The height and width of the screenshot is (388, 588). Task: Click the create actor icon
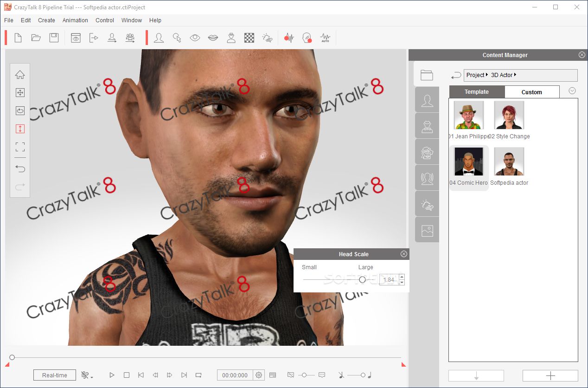[112, 38]
